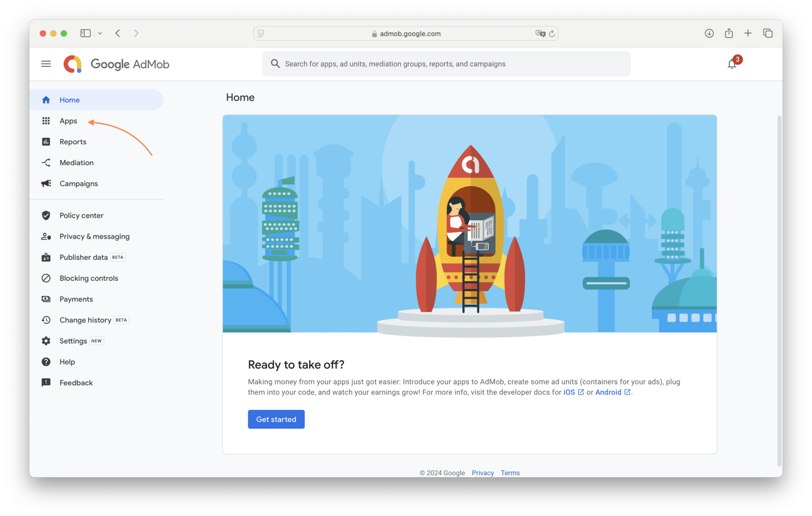
Task: Open Policy center in the sidebar
Action: 97,215
